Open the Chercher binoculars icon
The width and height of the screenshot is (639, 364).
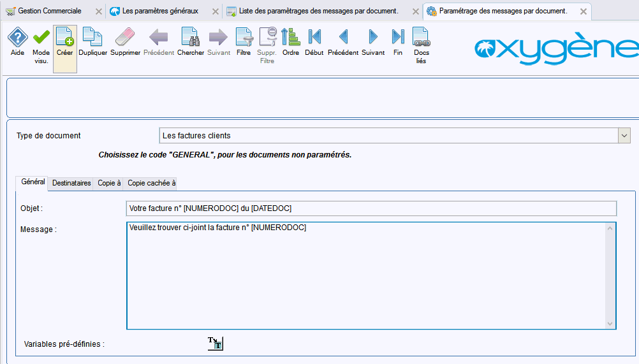[190, 37]
